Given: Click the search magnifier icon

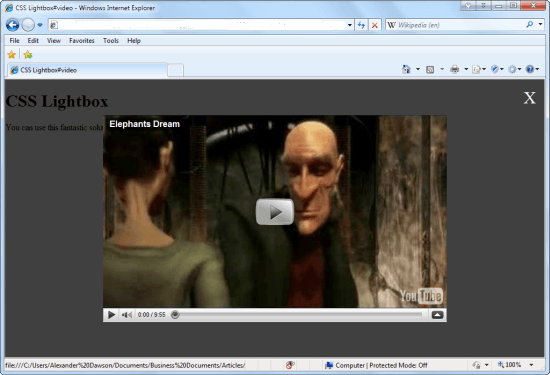Looking at the screenshot, I should 530,24.
